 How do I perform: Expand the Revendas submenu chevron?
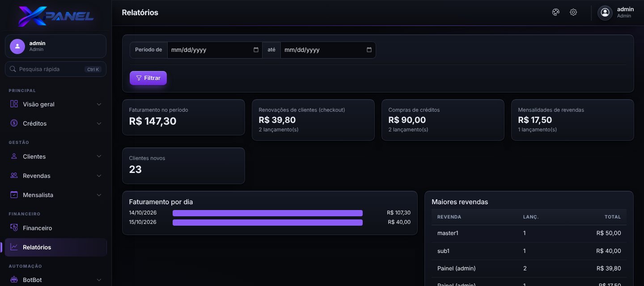[x=99, y=176]
